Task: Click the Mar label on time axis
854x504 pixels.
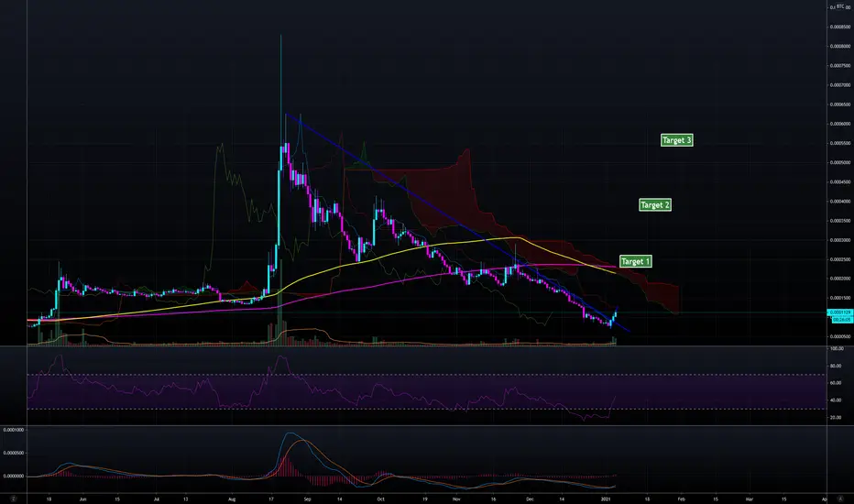Action: tap(750, 499)
